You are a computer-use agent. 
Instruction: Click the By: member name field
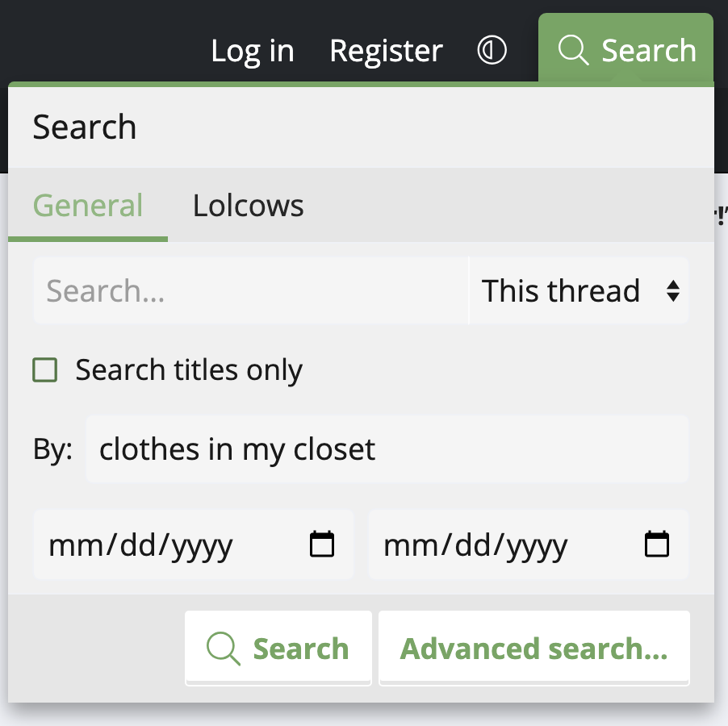[x=387, y=449]
